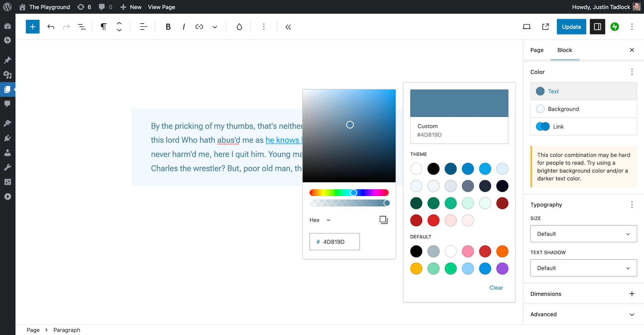Select the orange default color swatch
Screen dimensions: 644x335
pyautogui.click(x=502, y=251)
